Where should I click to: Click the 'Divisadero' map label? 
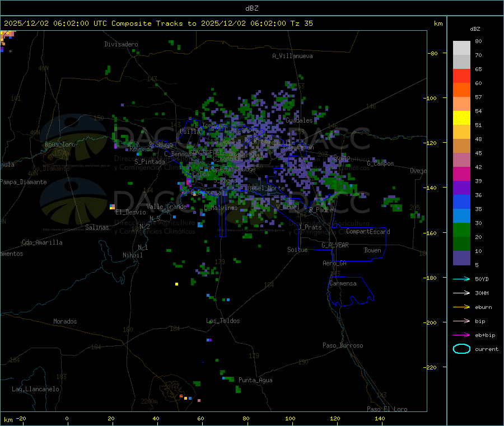(x=121, y=44)
